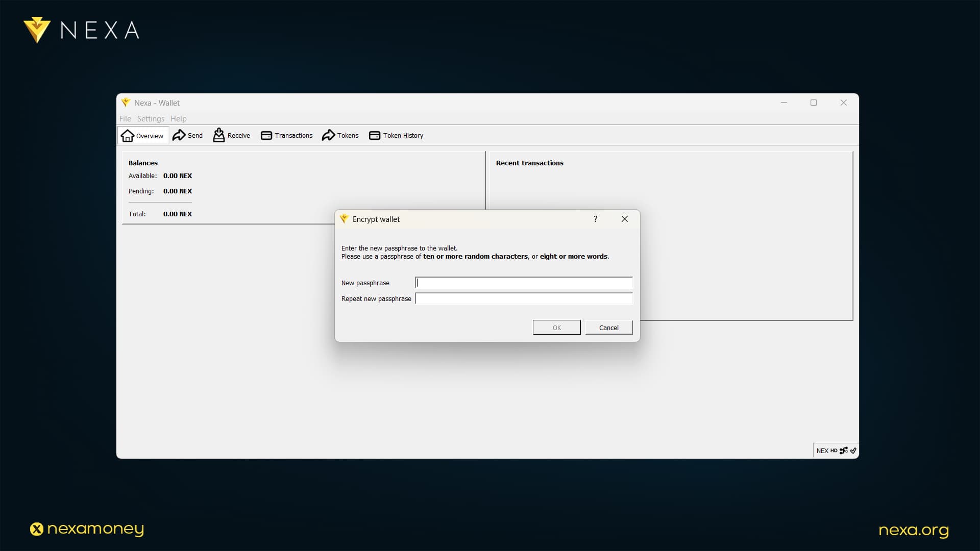Cancel the Encrypt wallet dialog
Image resolution: width=980 pixels, height=551 pixels.
pyautogui.click(x=608, y=328)
